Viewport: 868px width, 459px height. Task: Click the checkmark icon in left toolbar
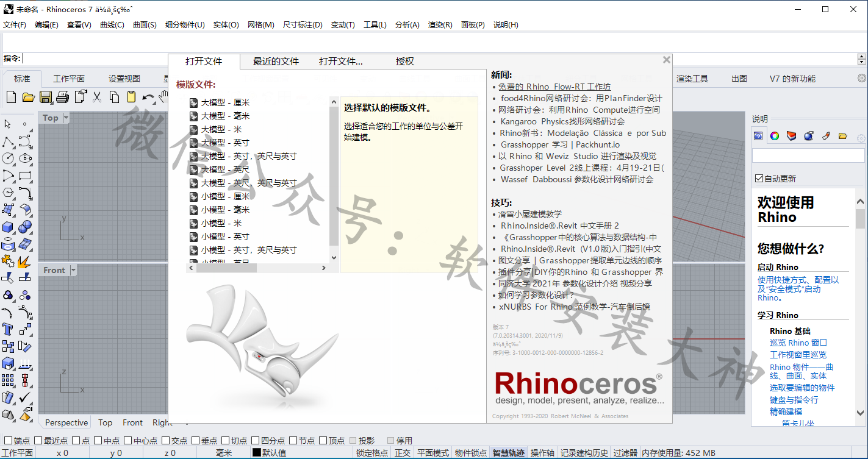tap(25, 397)
